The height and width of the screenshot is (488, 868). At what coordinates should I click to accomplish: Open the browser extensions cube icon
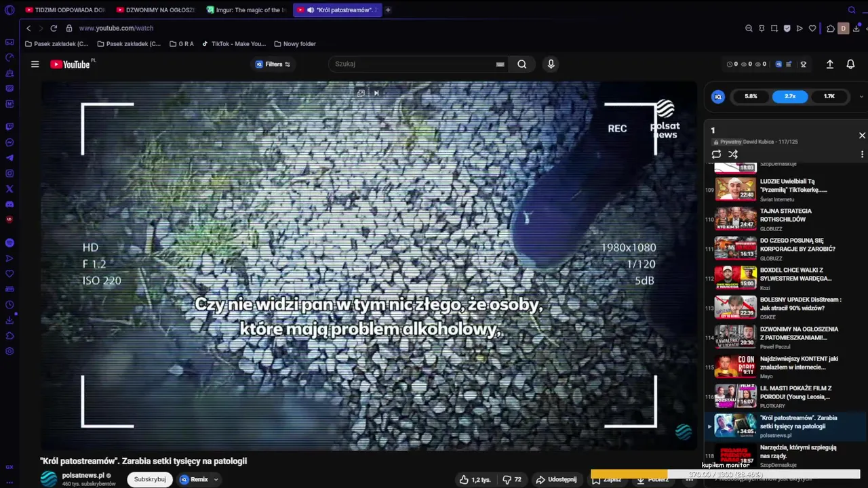click(x=830, y=28)
